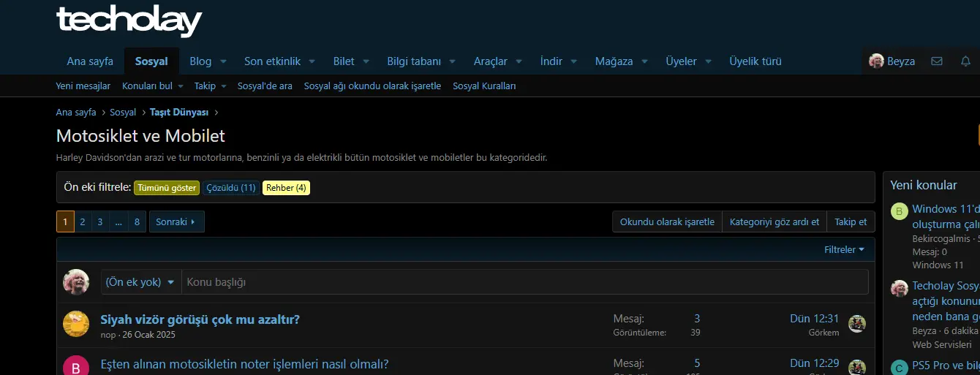Open the Windows 11 topic in Yeni konular
Viewport: 980px width, 375px height.
point(946,216)
